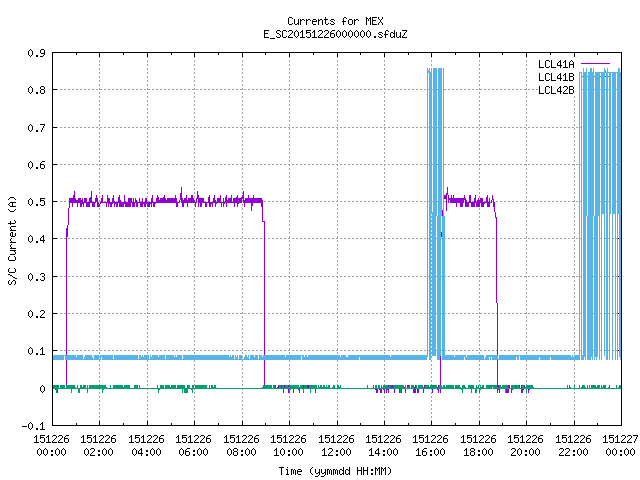Screen dimensions: 640x480
Task: Click the 0.8 y-axis tick label
Action: (36, 90)
